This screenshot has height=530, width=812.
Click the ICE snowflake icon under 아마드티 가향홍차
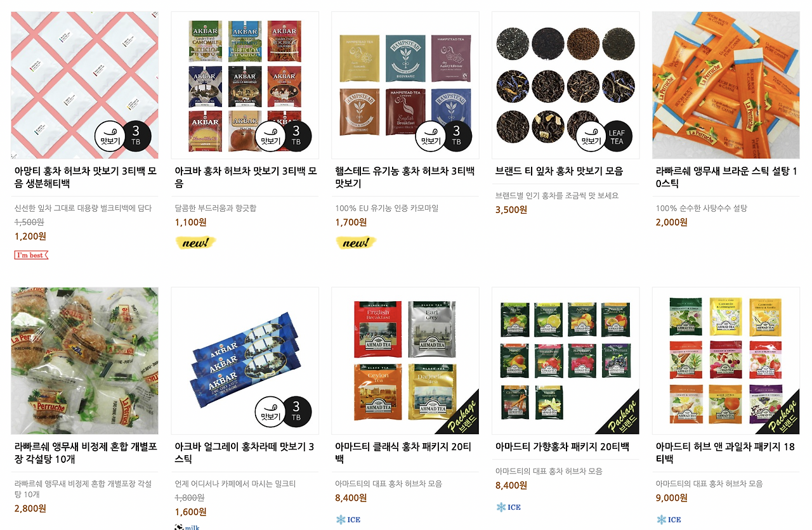tap(509, 507)
